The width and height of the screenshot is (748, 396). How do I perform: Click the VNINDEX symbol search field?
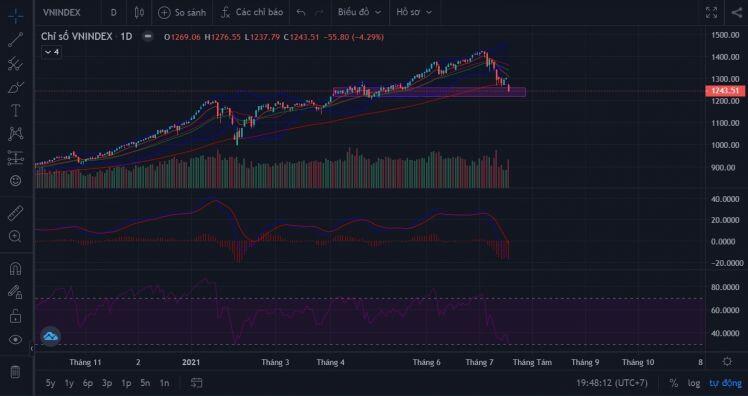(62, 13)
